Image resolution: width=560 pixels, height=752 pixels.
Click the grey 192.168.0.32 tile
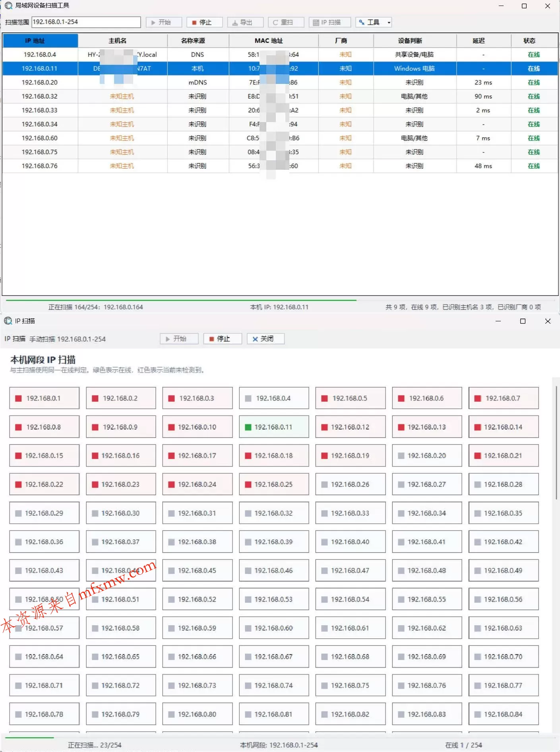[x=274, y=513]
